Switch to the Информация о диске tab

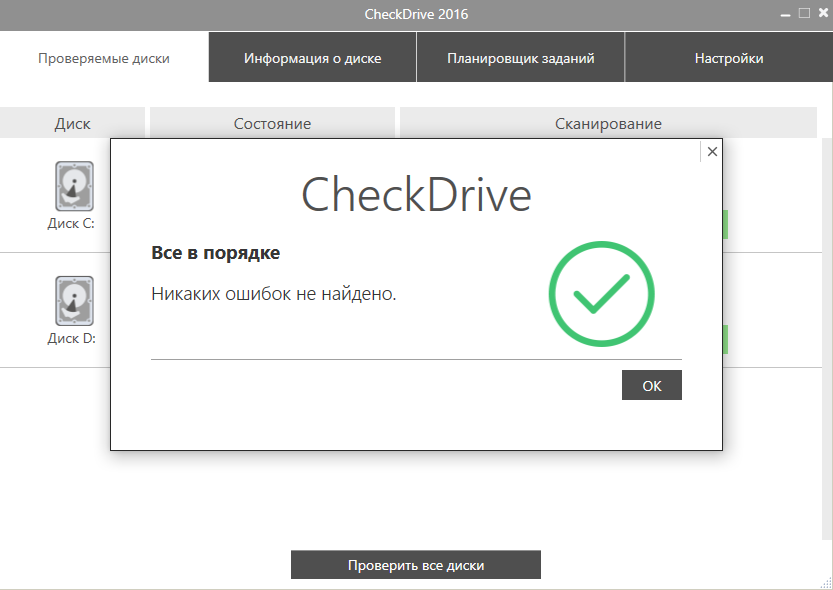point(312,57)
